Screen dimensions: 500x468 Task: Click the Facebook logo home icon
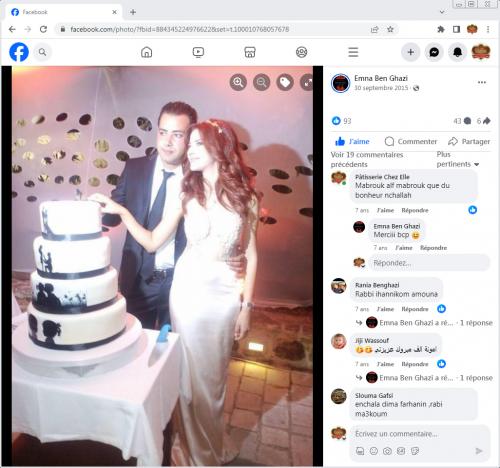pyautogui.click(x=19, y=52)
